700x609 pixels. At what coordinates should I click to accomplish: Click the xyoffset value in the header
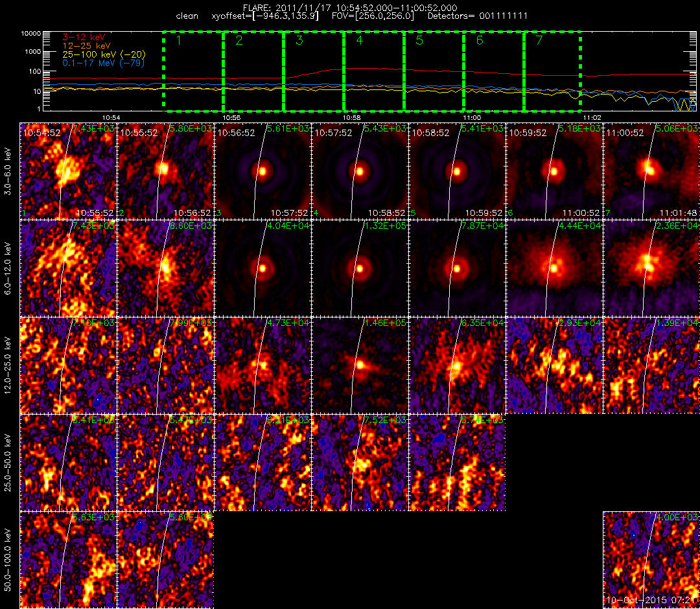point(265,16)
